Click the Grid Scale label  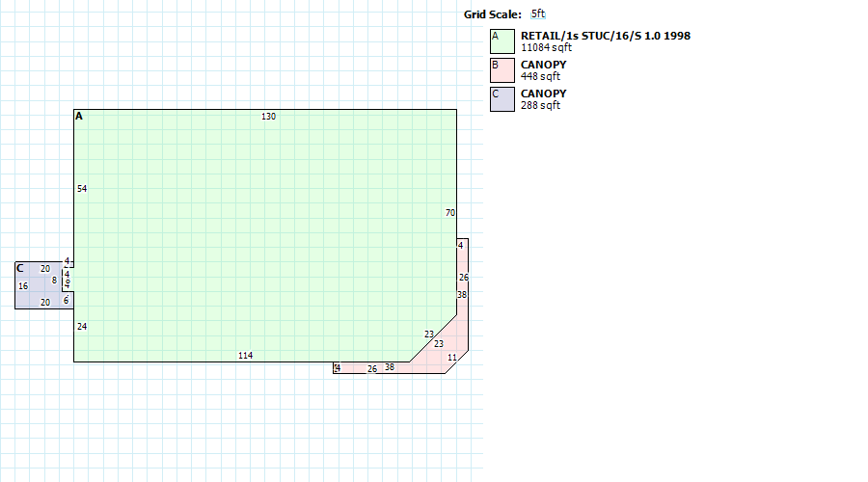pos(492,14)
